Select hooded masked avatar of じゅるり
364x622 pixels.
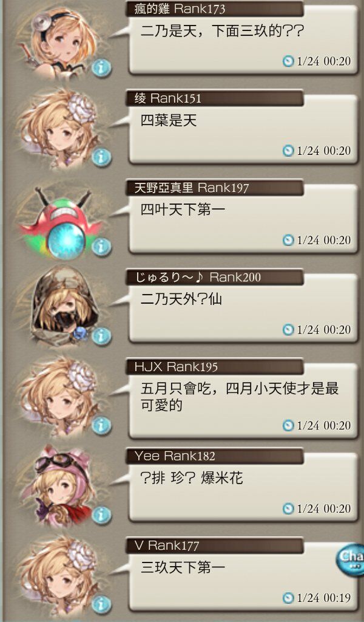point(64,306)
